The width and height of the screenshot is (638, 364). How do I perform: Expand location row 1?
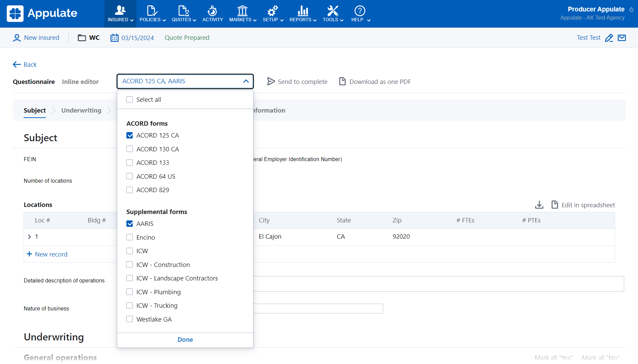tap(29, 237)
